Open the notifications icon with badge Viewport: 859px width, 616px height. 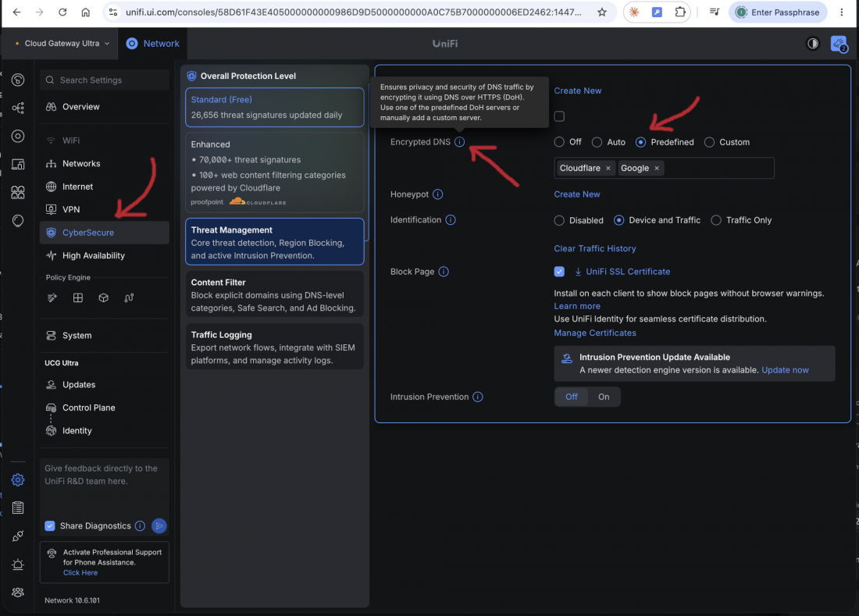(x=839, y=44)
